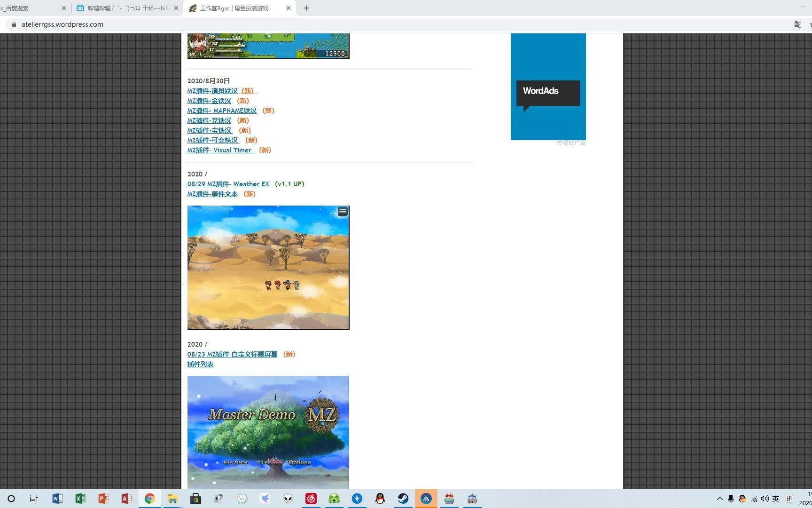Open the 插件列表 plugin list link
The height and width of the screenshot is (508, 812).
click(200, 364)
